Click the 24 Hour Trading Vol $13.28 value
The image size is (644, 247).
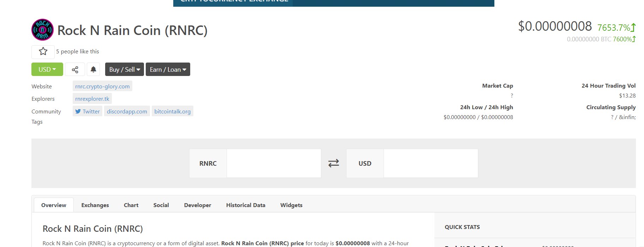pos(627,96)
